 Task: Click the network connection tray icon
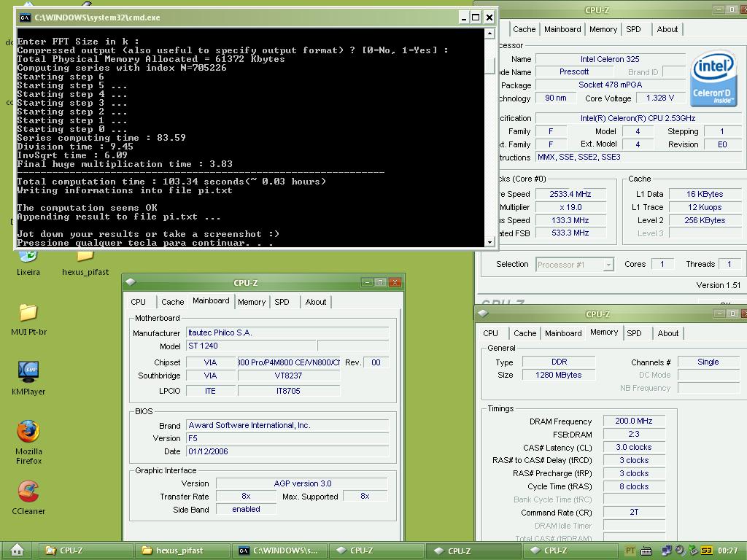(667, 551)
